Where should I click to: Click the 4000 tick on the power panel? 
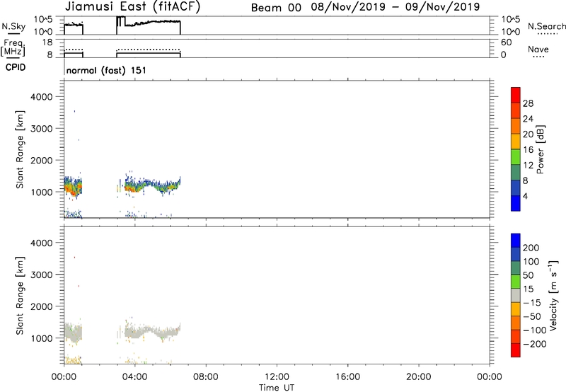(42, 97)
